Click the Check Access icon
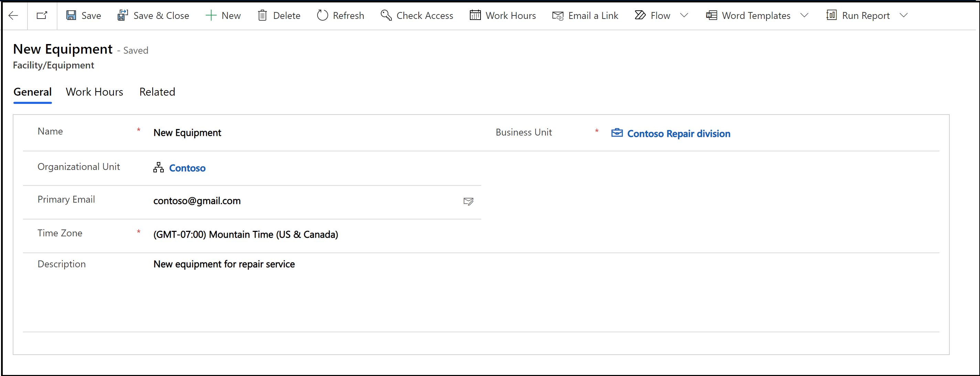This screenshot has width=980, height=376. coord(386,15)
